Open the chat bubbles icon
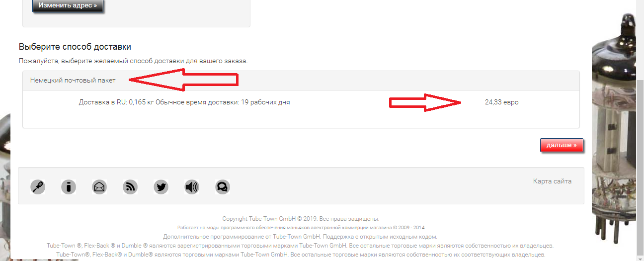The height and width of the screenshot is (261, 644). 222,187
